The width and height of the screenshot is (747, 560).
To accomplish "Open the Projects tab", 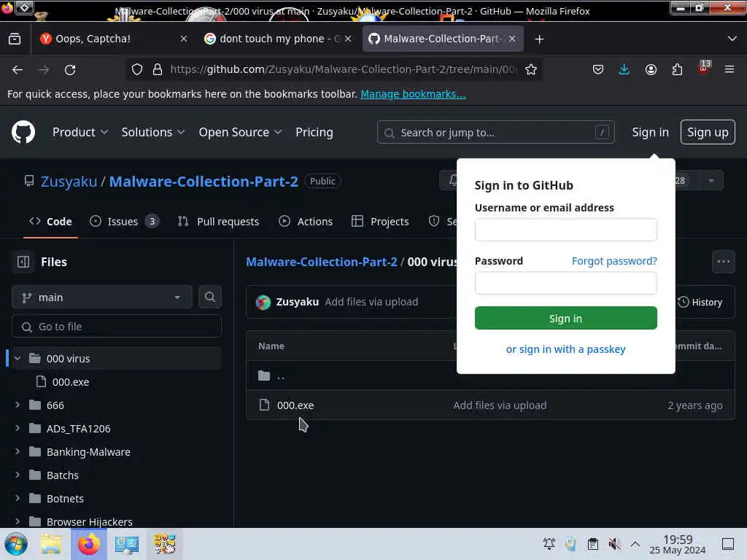I will click(x=380, y=222).
